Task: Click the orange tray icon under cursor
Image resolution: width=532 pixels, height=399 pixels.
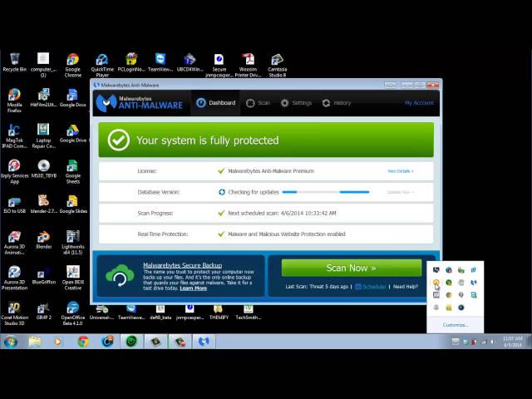Action: click(436, 283)
